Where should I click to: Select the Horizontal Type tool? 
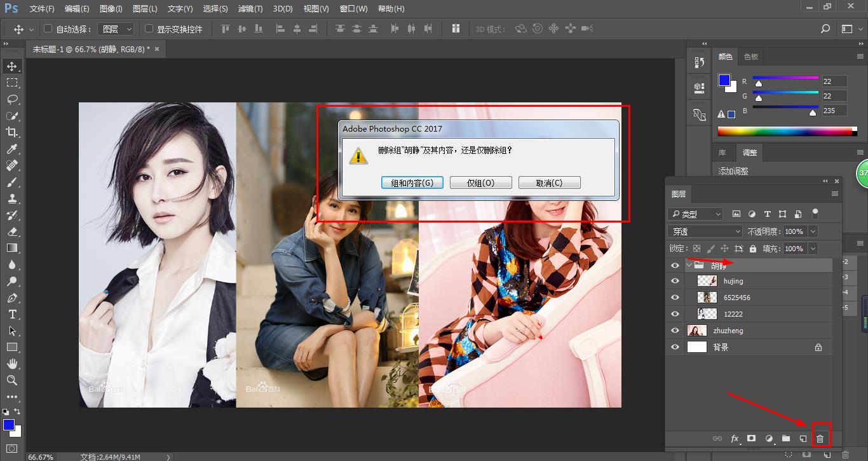click(12, 314)
